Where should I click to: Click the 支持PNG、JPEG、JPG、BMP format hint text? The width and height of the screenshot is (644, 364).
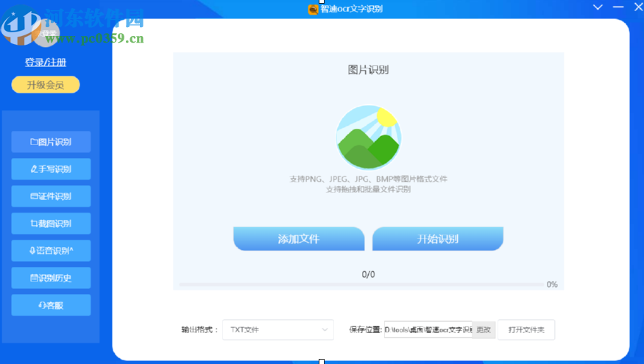click(369, 179)
